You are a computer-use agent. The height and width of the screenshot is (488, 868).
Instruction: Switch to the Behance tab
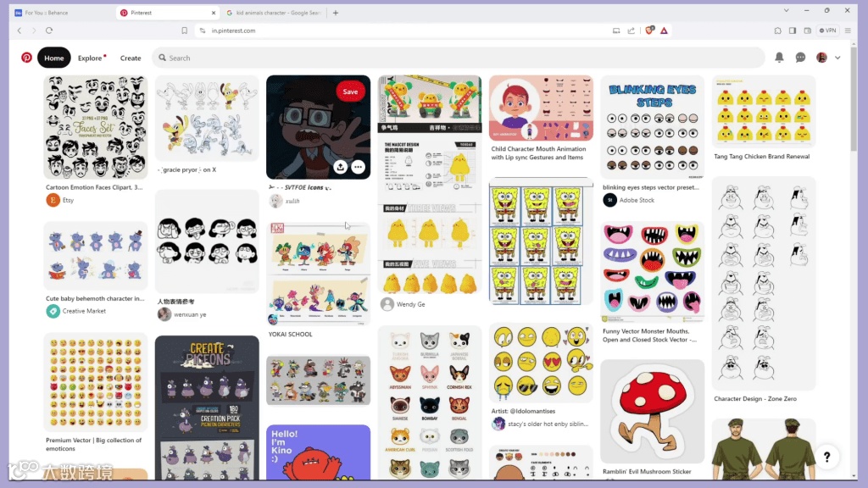pyautogui.click(x=62, y=12)
